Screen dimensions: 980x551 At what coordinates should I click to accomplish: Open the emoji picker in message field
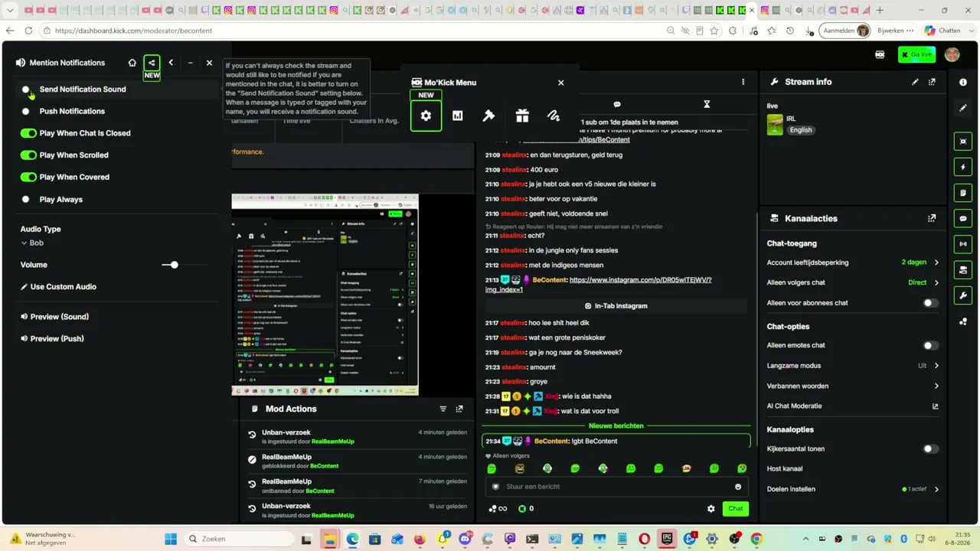coord(738,487)
